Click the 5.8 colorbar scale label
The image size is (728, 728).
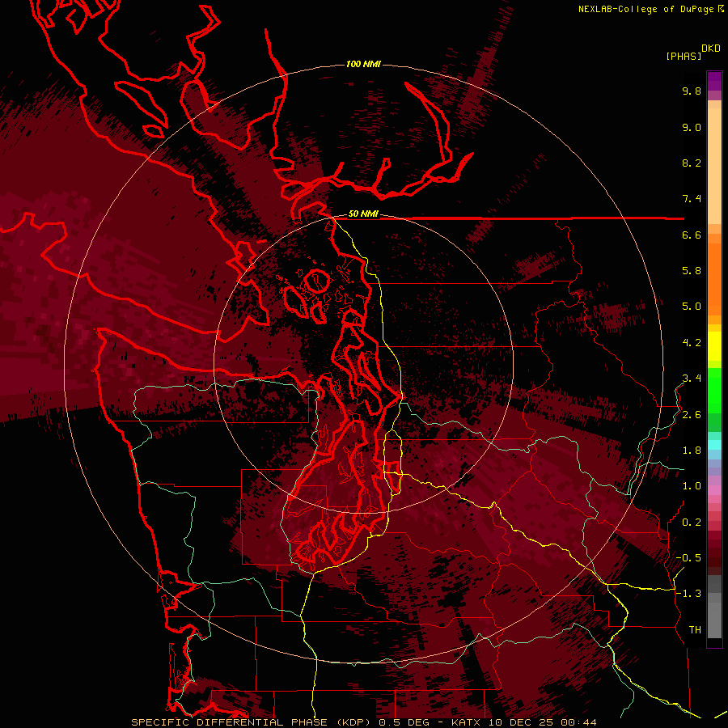point(692,271)
